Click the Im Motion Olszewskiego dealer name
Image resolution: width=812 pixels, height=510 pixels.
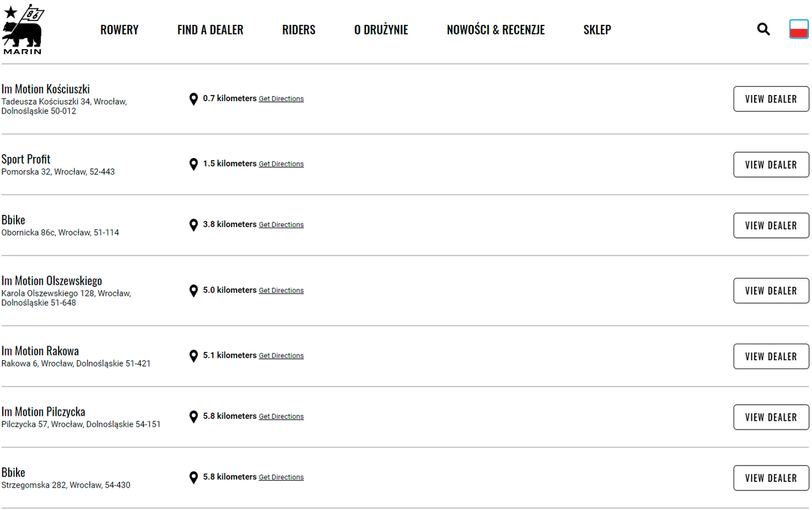point(52,280)
